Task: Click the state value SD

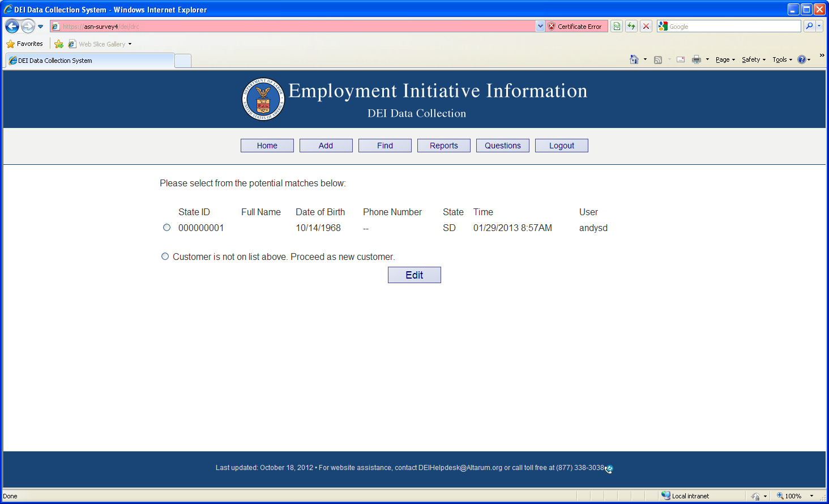Action: pyautogui.click(x=449, y=228)
